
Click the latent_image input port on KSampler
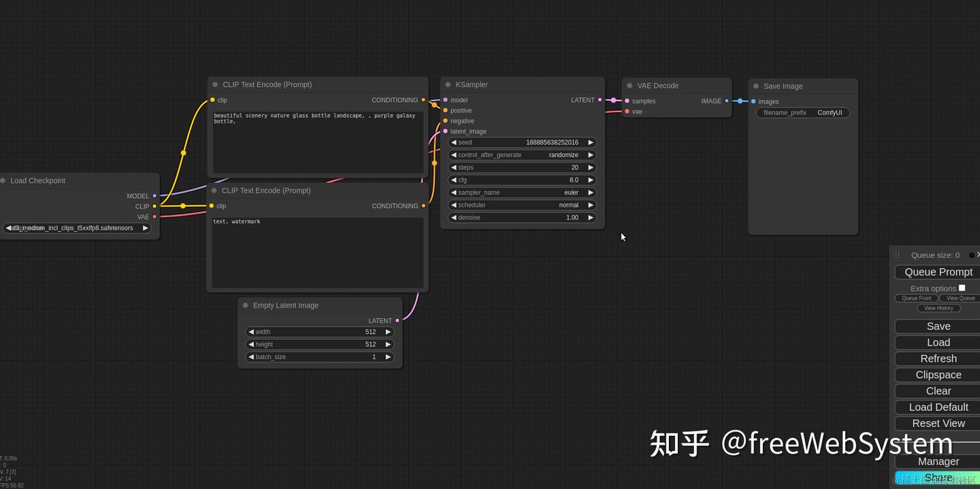[x=445, y=131]
